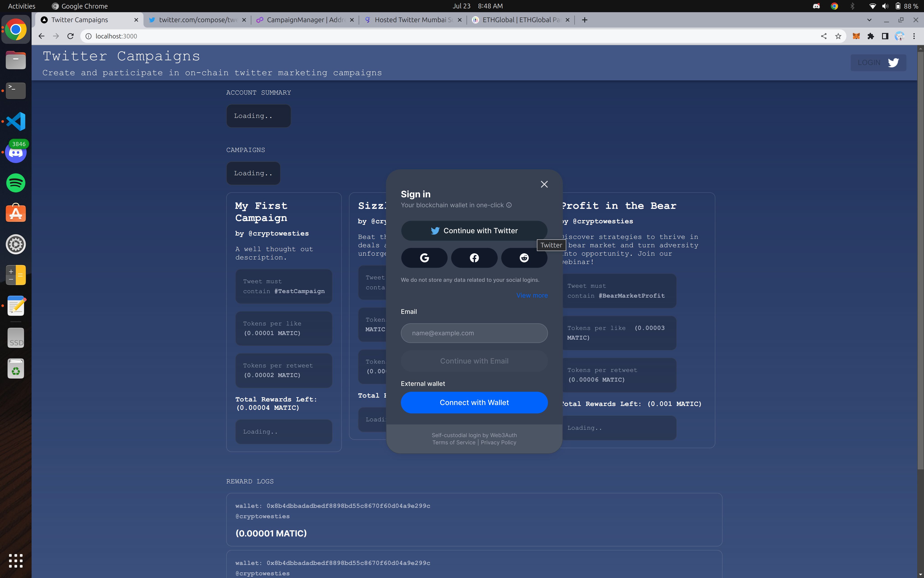Close the twitter.com/compose tab
Screen dimensions: 924x578
click(244, 20)
